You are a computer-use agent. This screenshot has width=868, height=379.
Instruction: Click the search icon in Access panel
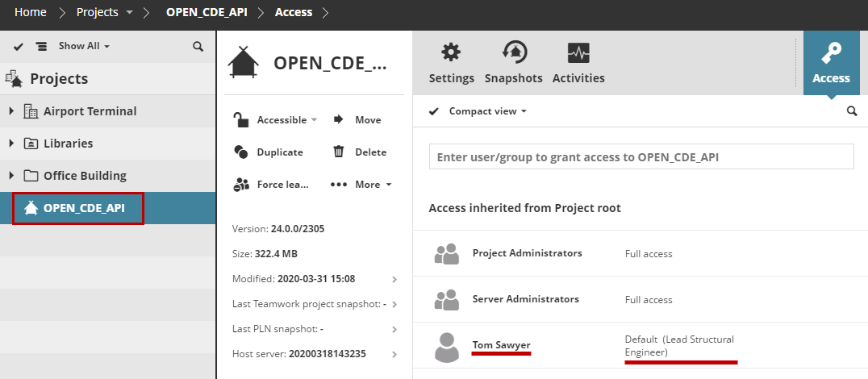tap(852, 111)
